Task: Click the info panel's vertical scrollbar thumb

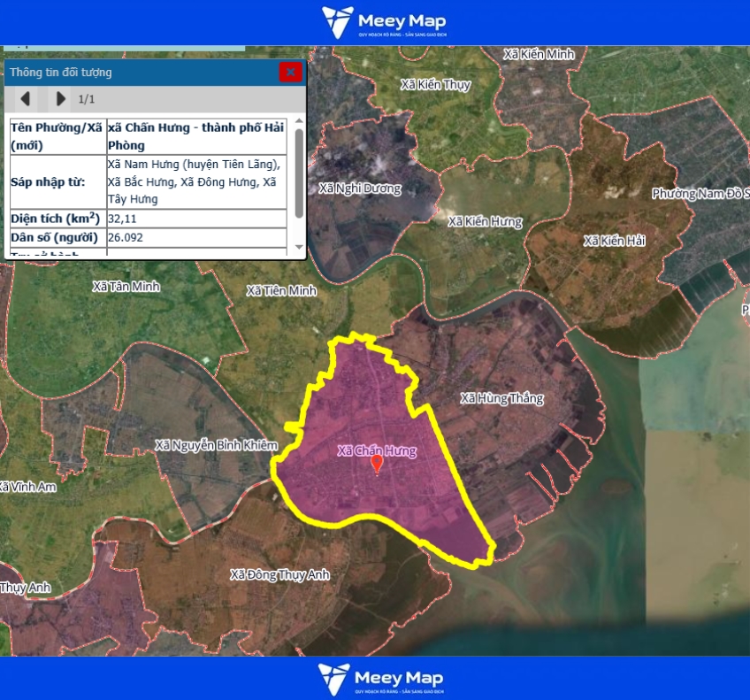Action: click(299, 173)
